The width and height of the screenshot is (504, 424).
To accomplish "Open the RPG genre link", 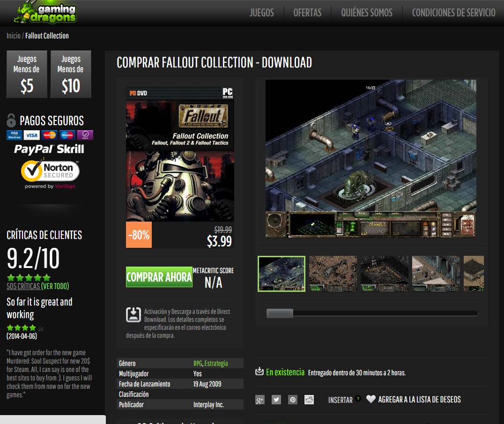I will 198,363.
